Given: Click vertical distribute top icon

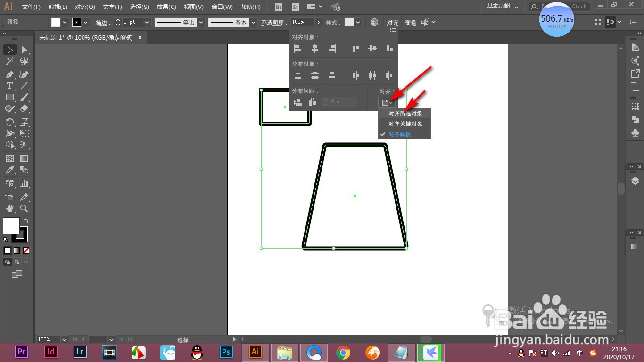Looking at the screenshot, I should (297, 75).
